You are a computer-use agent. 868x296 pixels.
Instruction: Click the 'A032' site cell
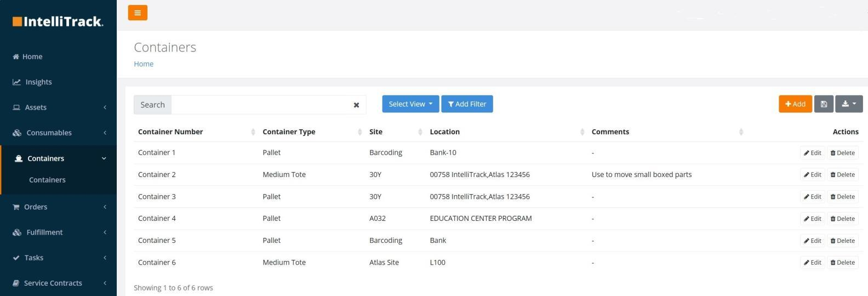[x=378, y=218]
